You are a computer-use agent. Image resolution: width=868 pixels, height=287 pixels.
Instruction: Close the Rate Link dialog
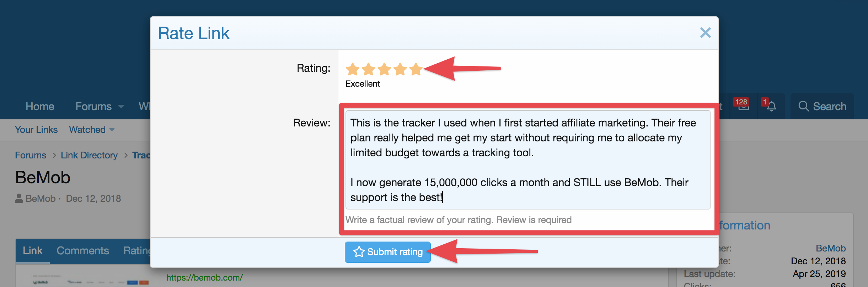pyautogui.click(x=705, y=33)
